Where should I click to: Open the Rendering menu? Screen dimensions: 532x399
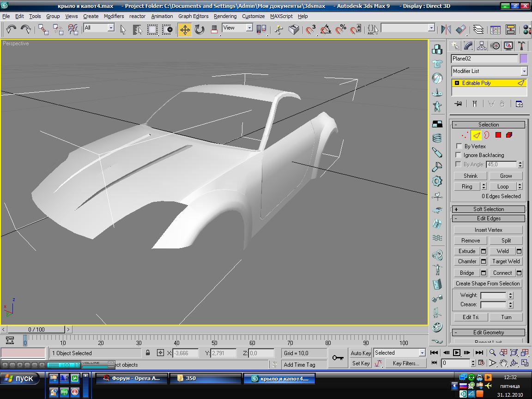(225, 16)
